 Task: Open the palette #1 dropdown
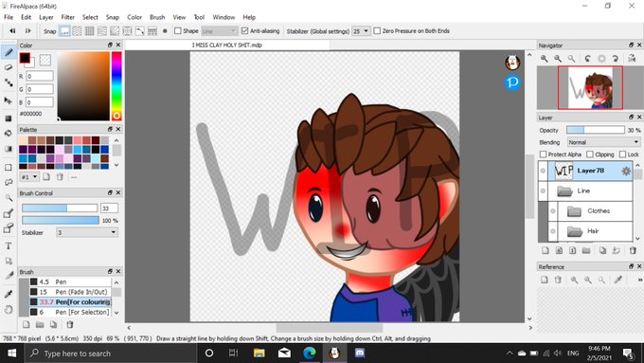[29, 177]
